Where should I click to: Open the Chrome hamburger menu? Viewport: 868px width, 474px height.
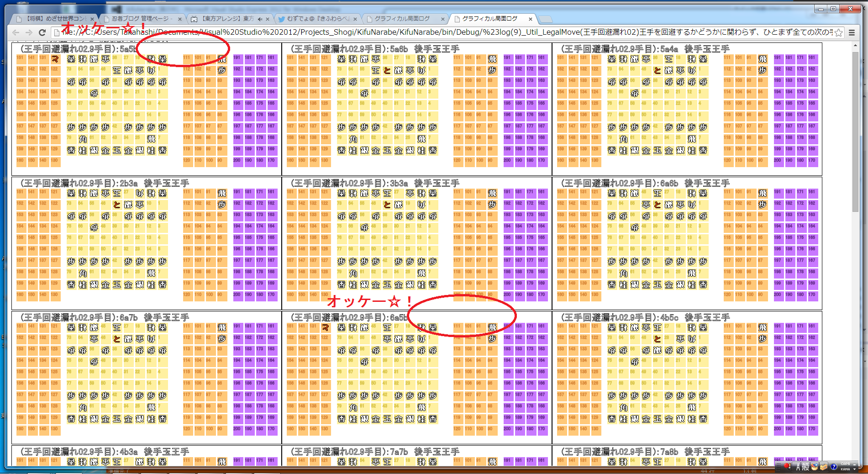tap(852, 32)
